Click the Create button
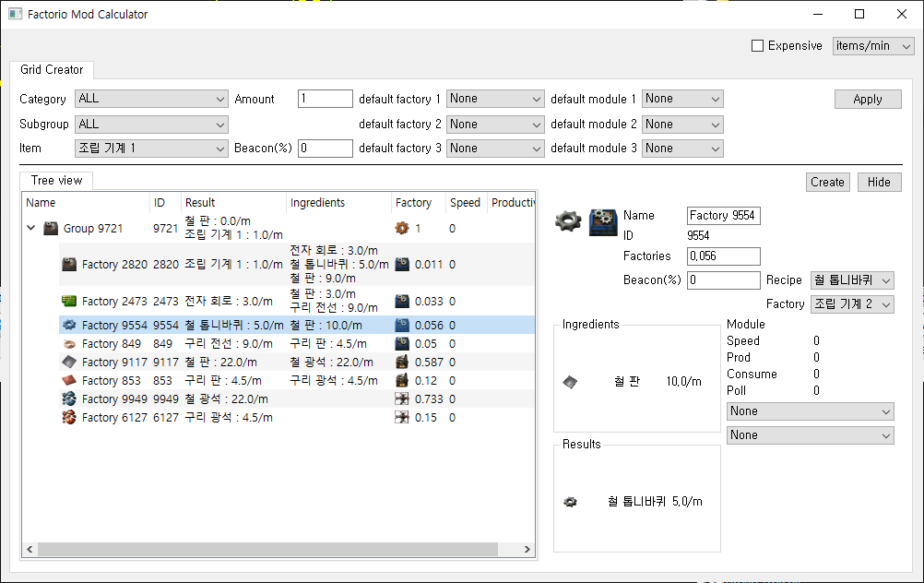The width and height of the screenshot is (924, 583). [827, 182]
